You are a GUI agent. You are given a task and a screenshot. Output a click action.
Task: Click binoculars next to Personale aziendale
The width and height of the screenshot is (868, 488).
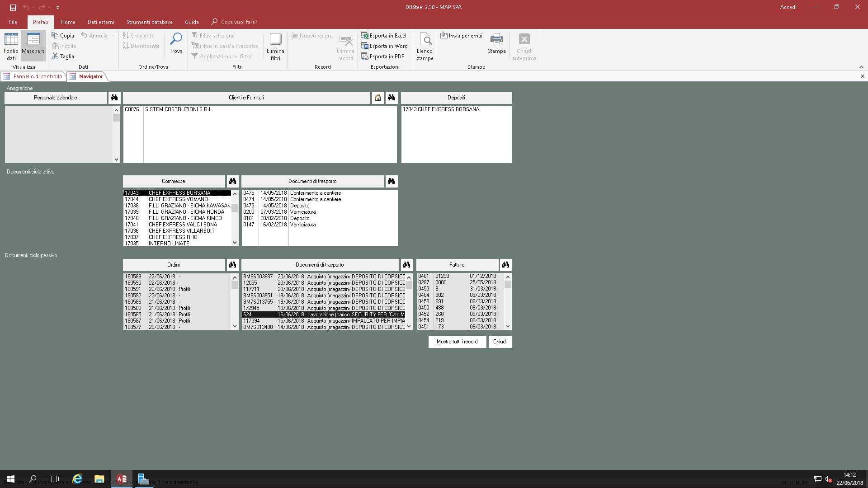point(114,98)
